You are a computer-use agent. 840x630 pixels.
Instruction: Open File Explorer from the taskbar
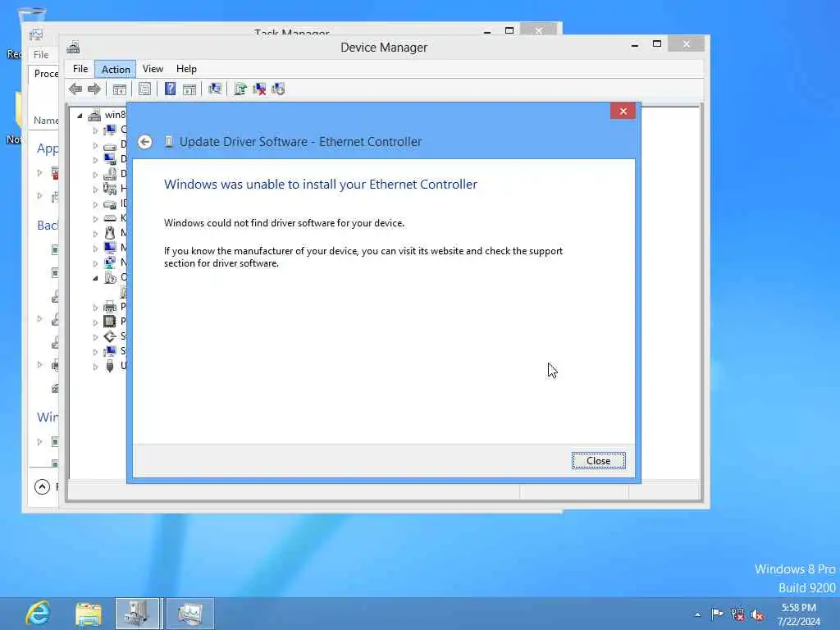click(89, 614)
